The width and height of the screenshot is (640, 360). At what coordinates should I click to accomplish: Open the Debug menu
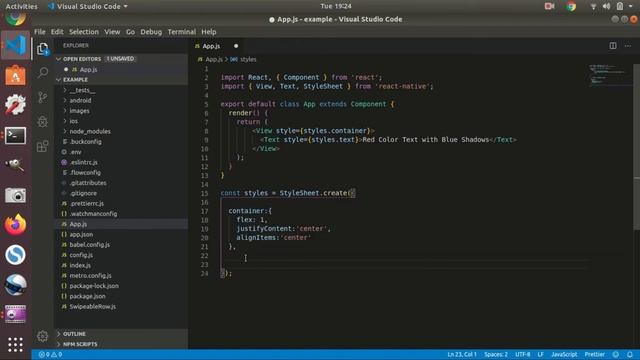point(151,32)
